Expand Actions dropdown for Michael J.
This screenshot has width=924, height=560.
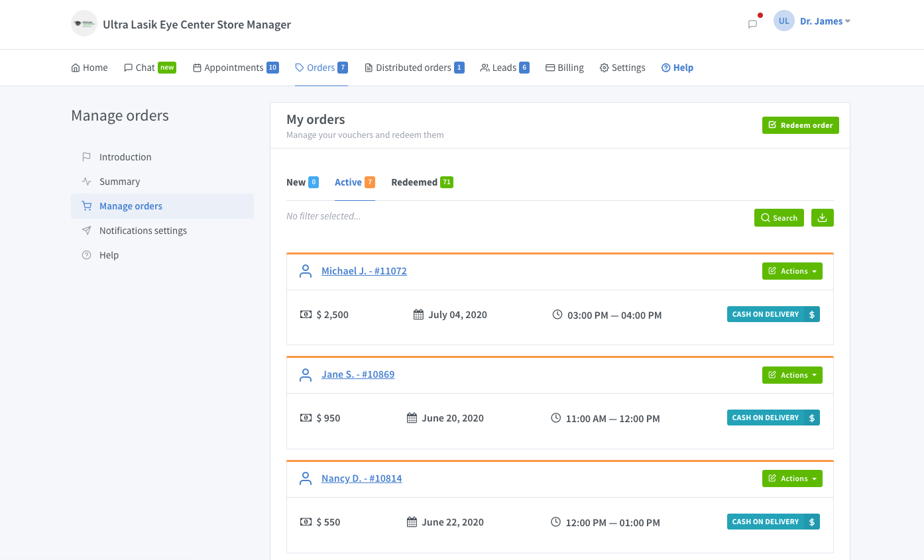click(792, 271)
